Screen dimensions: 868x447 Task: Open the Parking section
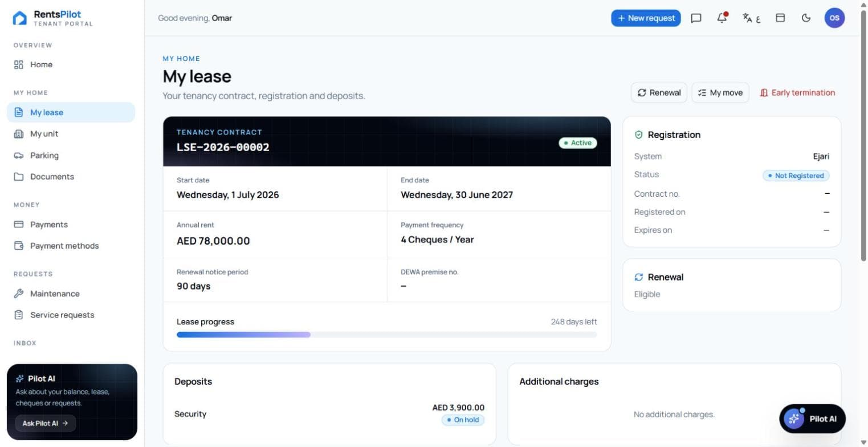[71, 155]
